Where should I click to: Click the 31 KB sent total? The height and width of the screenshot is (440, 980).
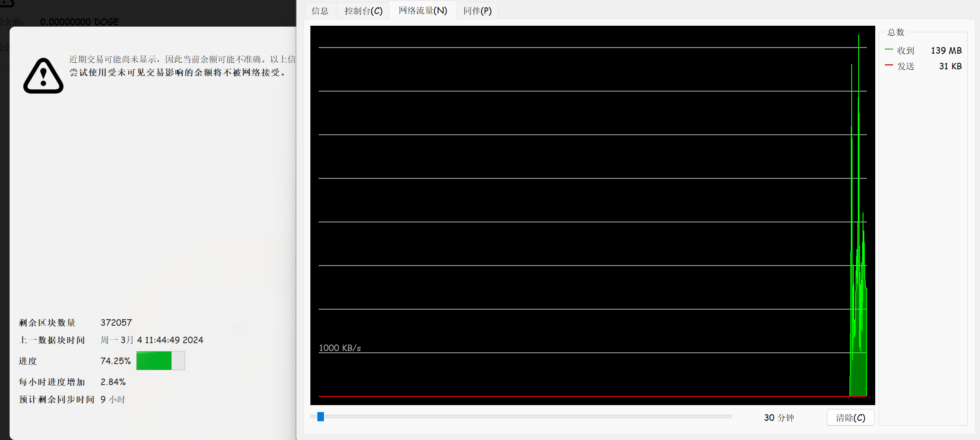tap(950, 66)
